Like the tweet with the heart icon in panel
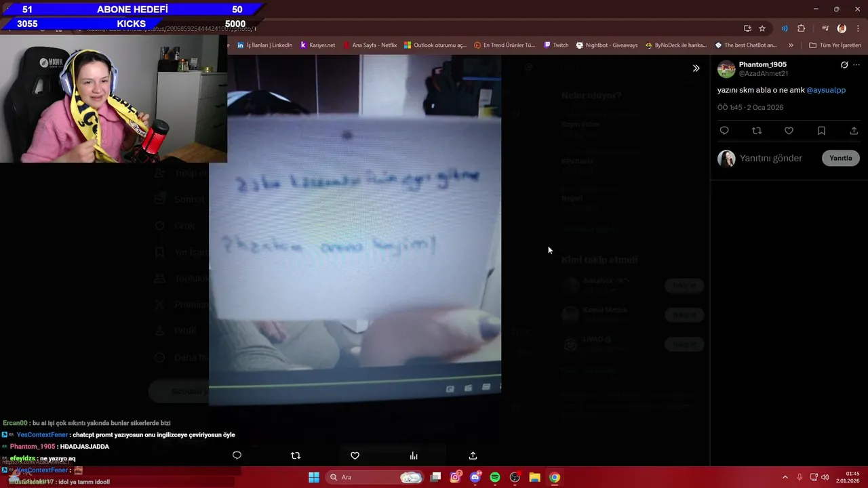Screen dimensions: 868x488 click(x=789, y=131)
